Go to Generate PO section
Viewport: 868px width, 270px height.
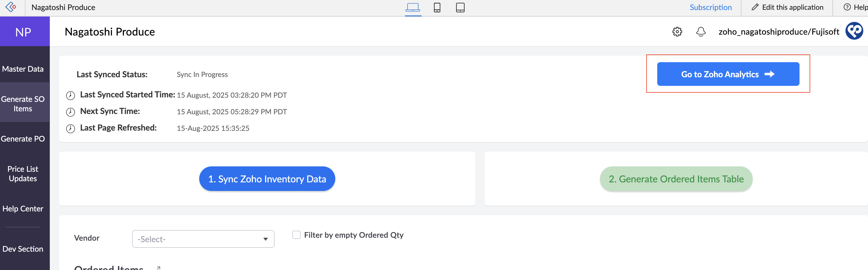pyautogui.click(x=23, y=139)
